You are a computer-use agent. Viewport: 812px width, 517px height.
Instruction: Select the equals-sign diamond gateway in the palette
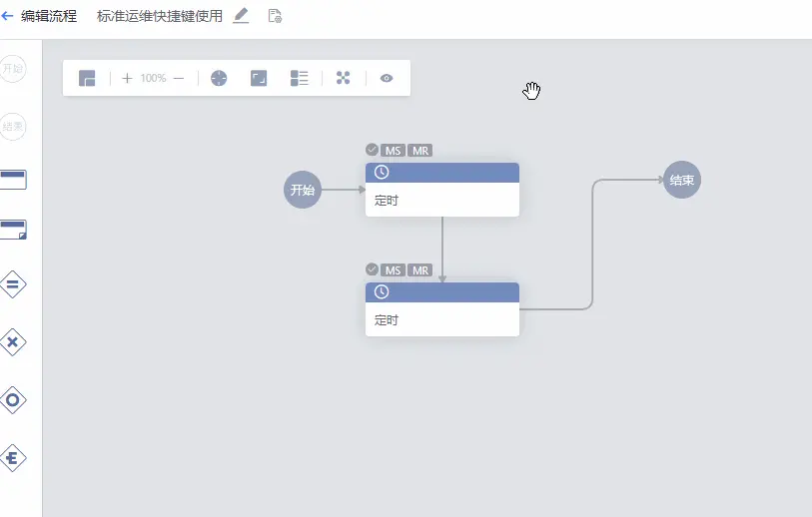[13, 284]
